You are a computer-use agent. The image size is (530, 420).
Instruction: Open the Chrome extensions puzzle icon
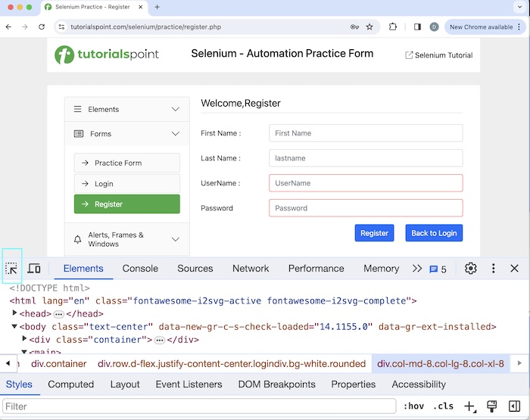[393, 26]
